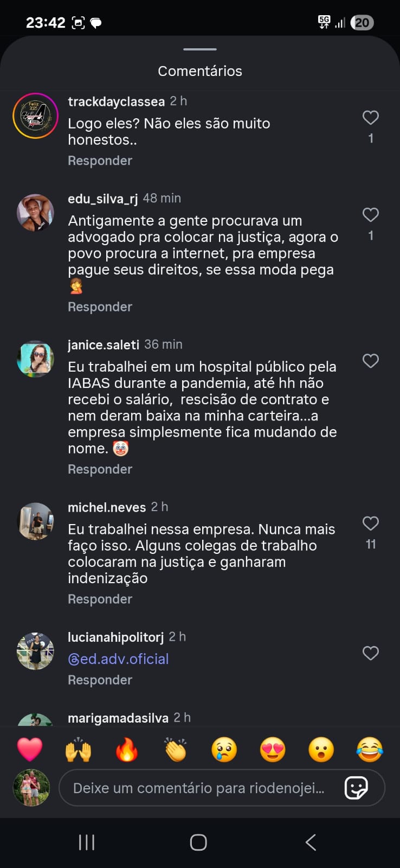Open edu_silva_rj's profile picture
Image resolution: width=400 pixels, height=868 pixels.
(x=35, y=213)
